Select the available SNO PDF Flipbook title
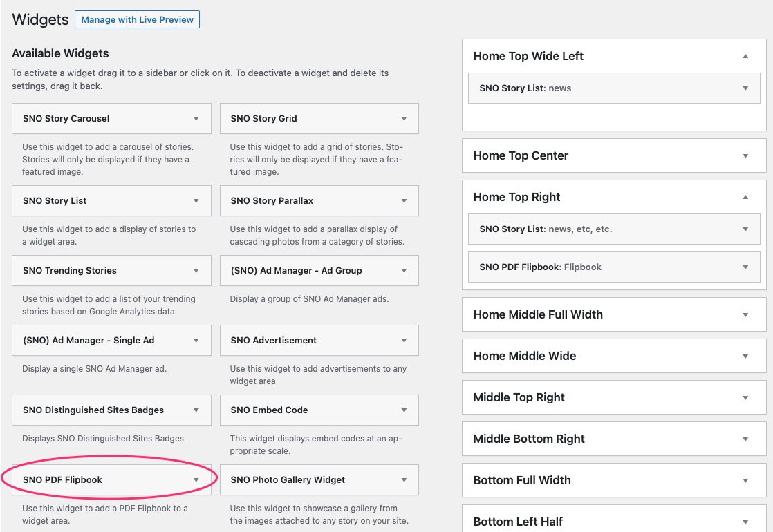Viewport: 773px width, 532px height. [x=63, y=480]
